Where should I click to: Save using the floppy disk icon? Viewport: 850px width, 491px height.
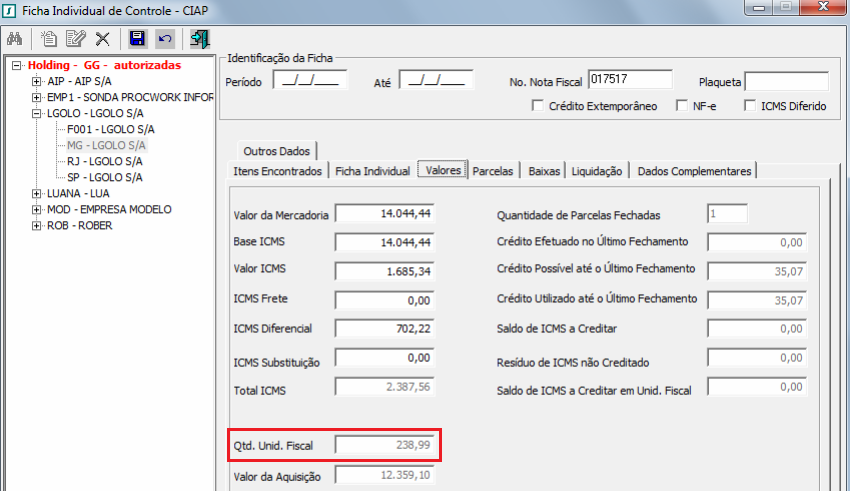tap(138, 39)
